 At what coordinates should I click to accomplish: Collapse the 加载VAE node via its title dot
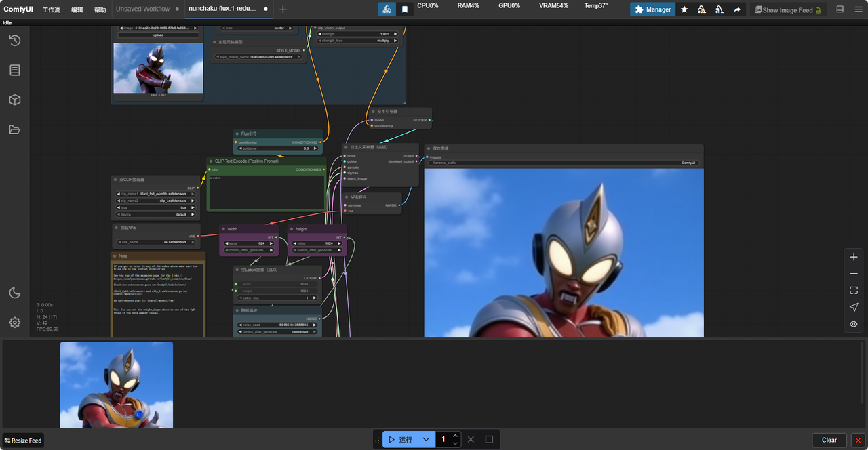click(x=116, y=228)
